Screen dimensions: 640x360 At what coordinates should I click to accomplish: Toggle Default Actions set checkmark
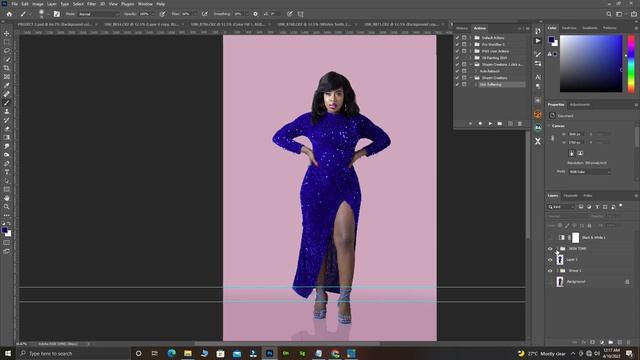coord(457,38)
